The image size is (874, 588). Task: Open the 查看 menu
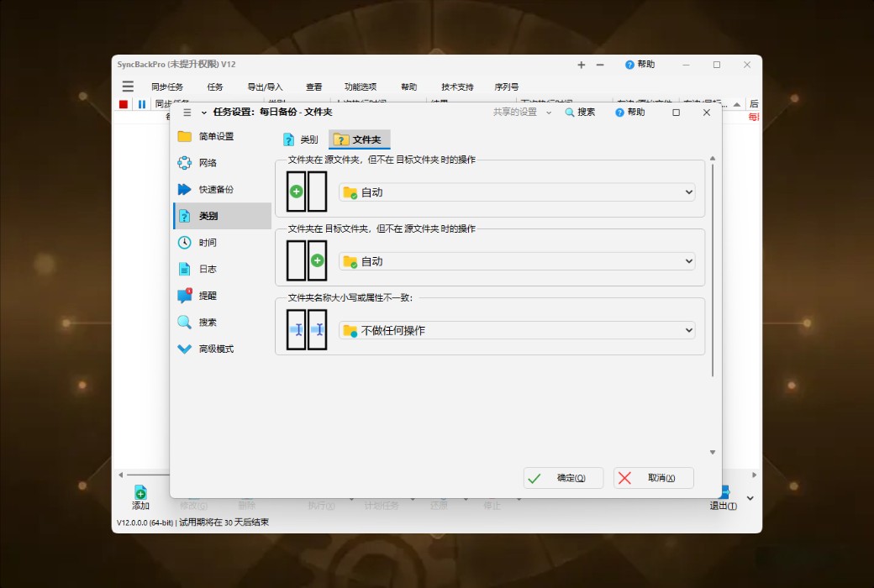coord(313,86)
